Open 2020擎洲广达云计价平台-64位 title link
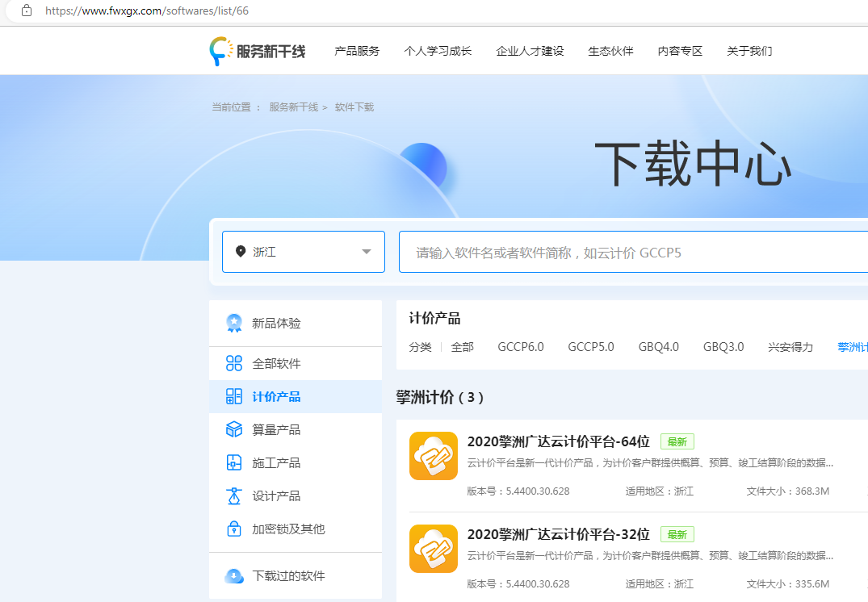The height and width of the screenshot is (602, 868). pyautogui.click(x=559, y=441)
